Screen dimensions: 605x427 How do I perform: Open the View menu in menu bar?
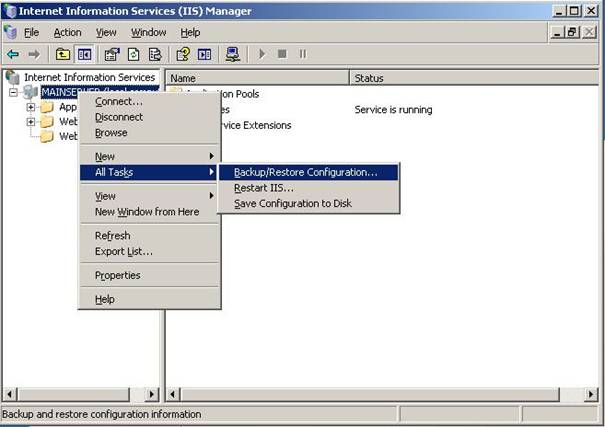pyautogui.click(x=106, y=32)
